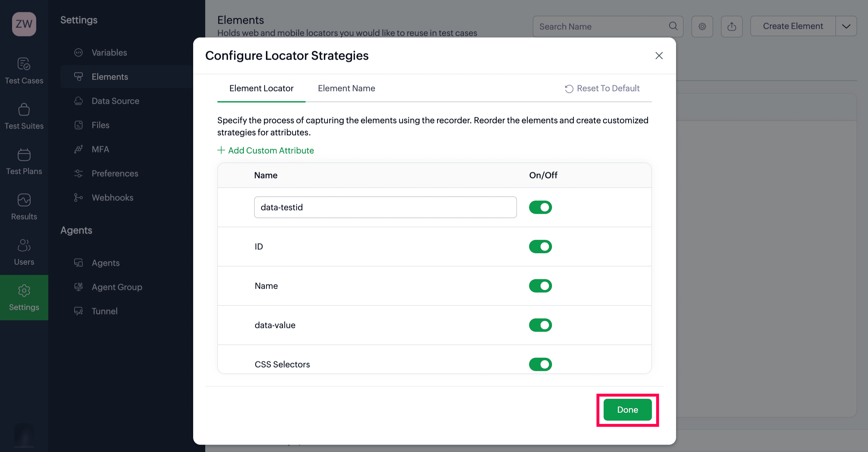Open the Test Suites section
The height and width of the screenshot is (452, 868).
click(24, 116)
